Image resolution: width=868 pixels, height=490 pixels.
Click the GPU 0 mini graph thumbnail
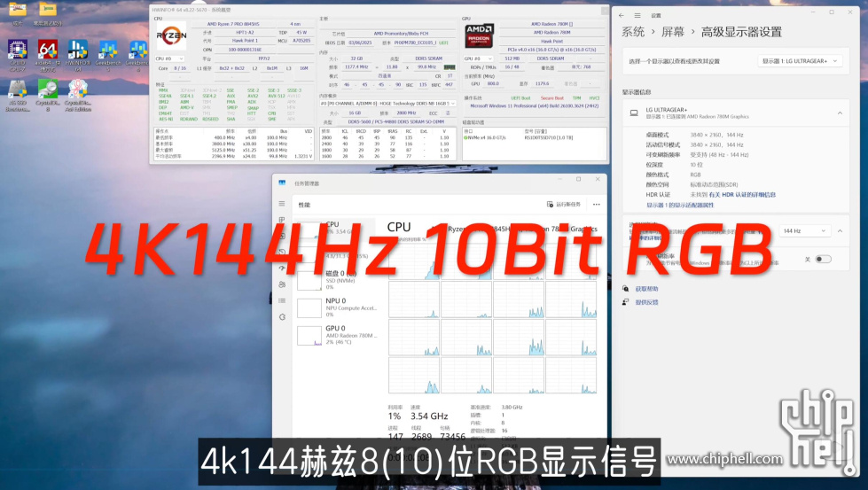(309, 335)
